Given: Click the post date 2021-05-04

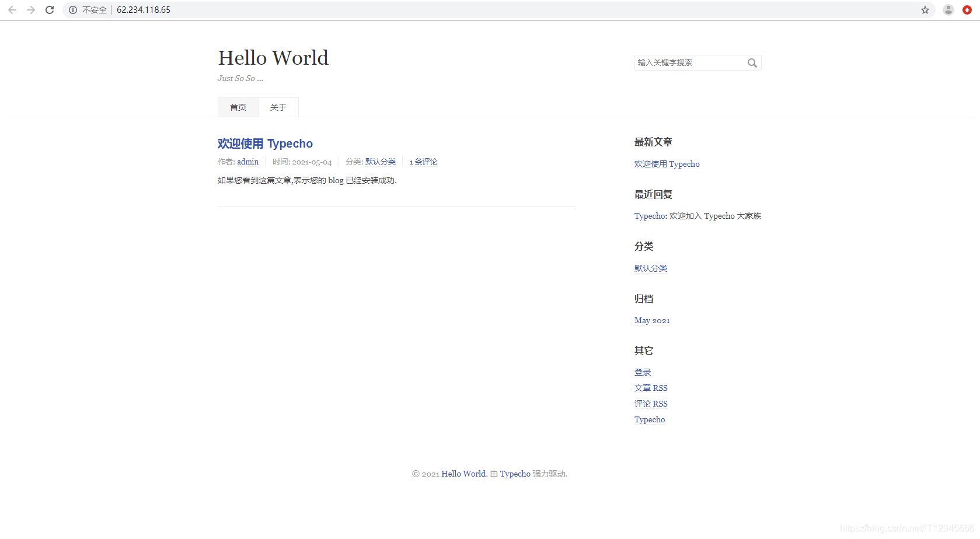Looking at the screenshot, I should (312, 162).
